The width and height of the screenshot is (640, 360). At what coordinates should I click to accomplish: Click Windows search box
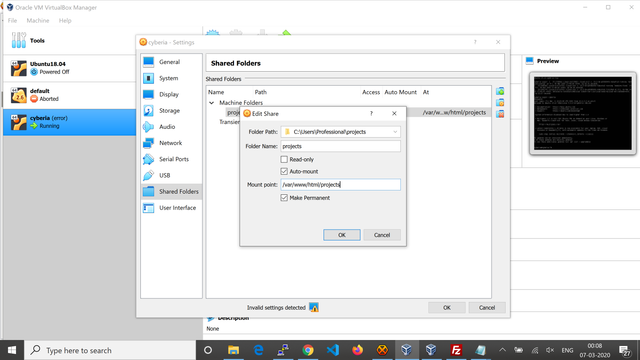pyautogui.click(x=110, y=350)
